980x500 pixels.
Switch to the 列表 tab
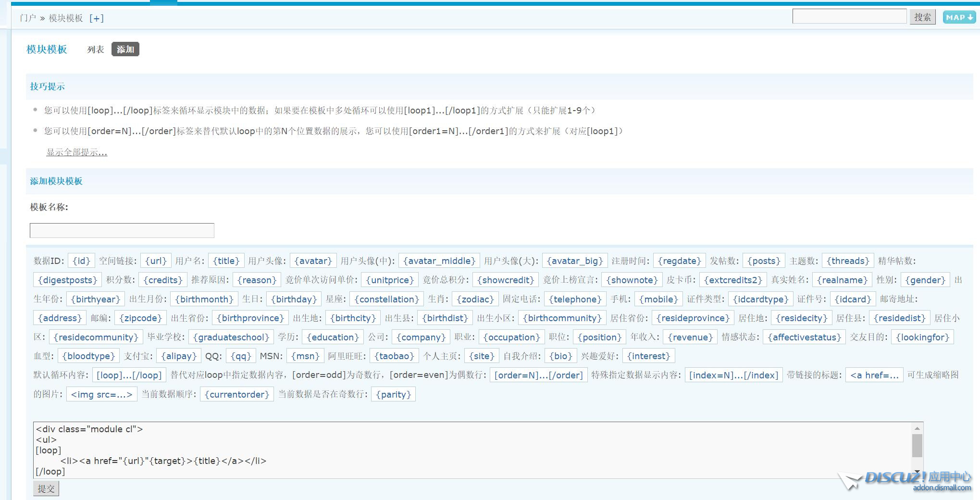pyautogui.click(x=96, y=50)
